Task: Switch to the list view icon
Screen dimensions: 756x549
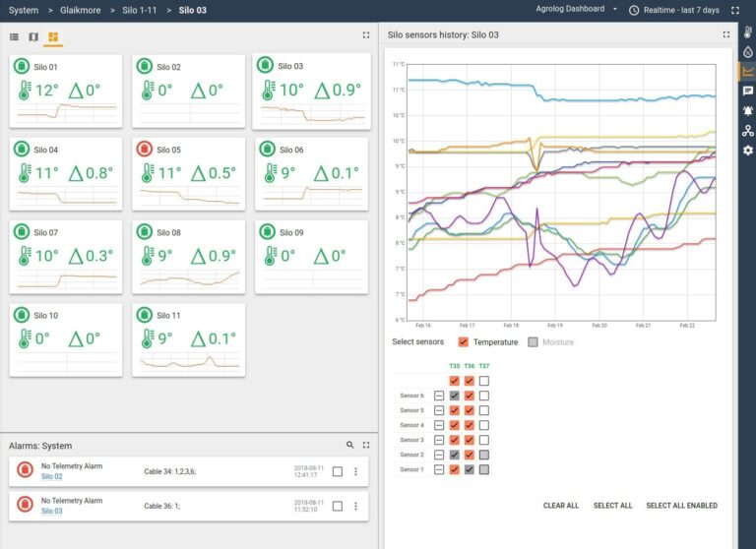Action: click(x=14, y=36)
